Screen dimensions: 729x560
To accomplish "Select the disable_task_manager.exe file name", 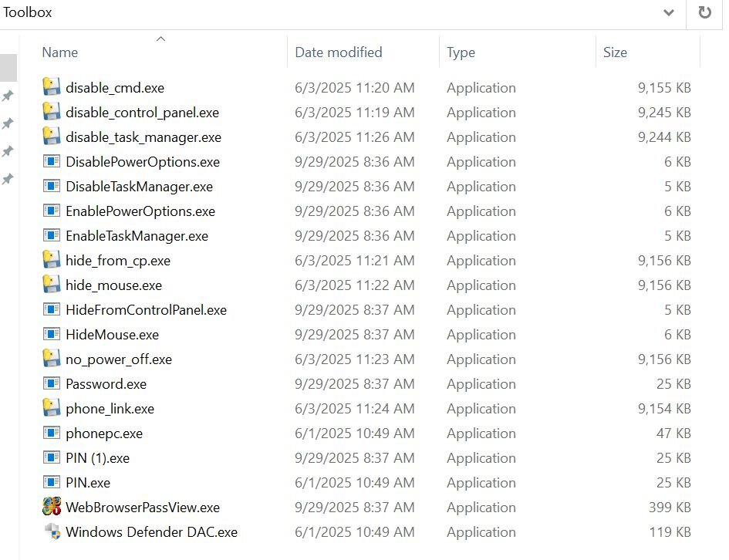I will tap(143, 137).
